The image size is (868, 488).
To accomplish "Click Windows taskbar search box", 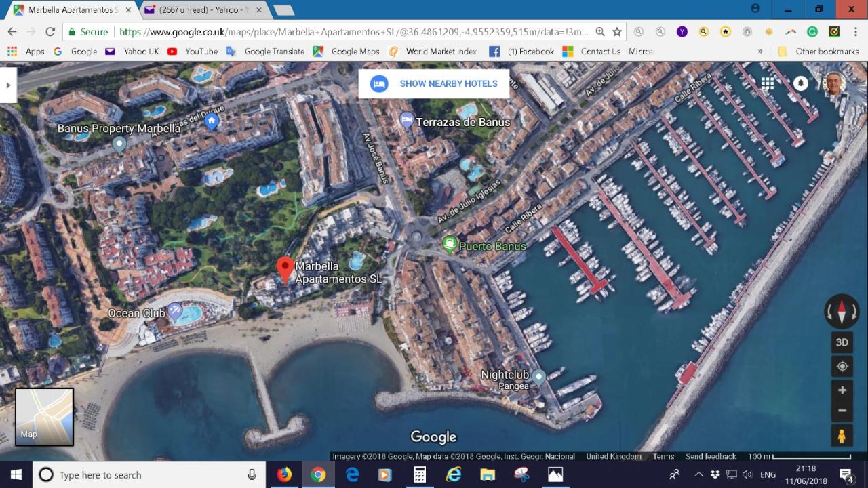I will click(x=149, y=474).
